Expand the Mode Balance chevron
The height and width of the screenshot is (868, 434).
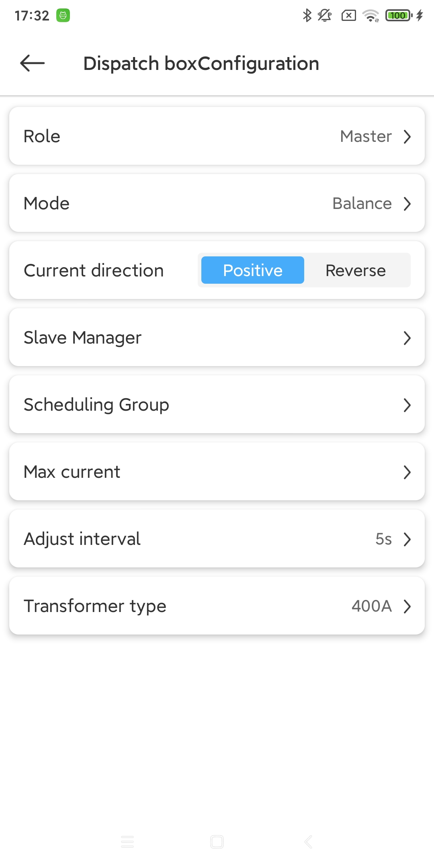tap(407, 204)
